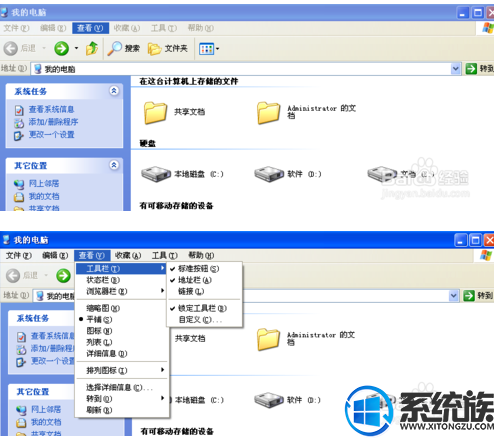The image size is (494, 439).
Task: Select 软件 (D:) drive icon in upper window
Action: click(x=269, y=174)
